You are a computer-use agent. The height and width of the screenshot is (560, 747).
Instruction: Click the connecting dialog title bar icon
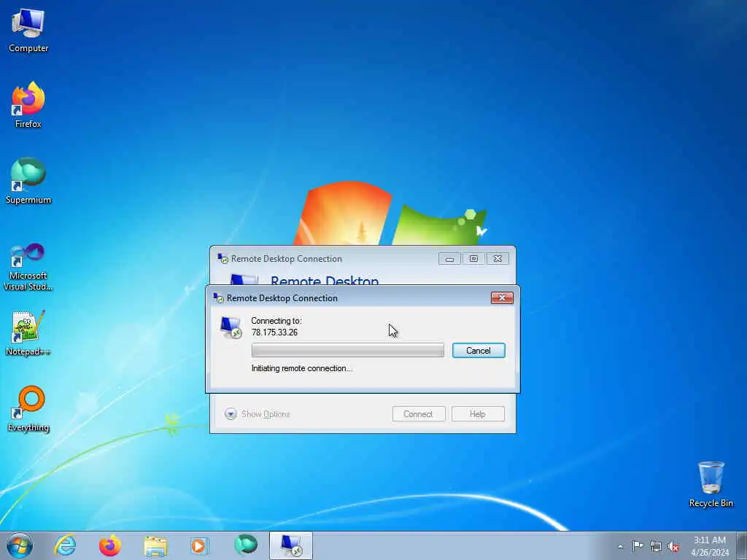(x=219, y=297)
